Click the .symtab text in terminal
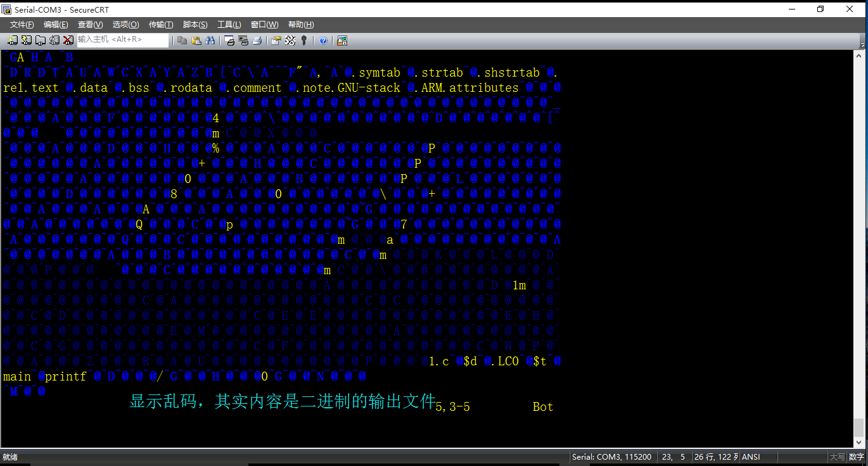The width and height of the screenshot is (868, 466). click(376, 73)
